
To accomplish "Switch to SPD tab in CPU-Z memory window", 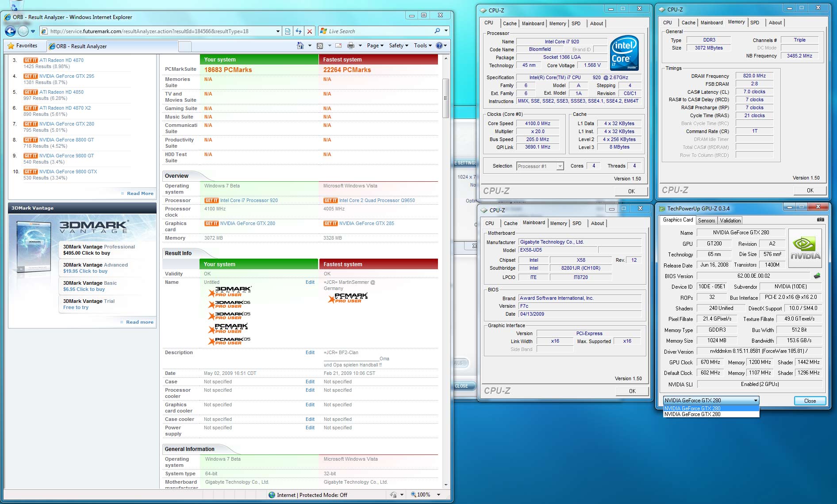I will click(755, 23).
